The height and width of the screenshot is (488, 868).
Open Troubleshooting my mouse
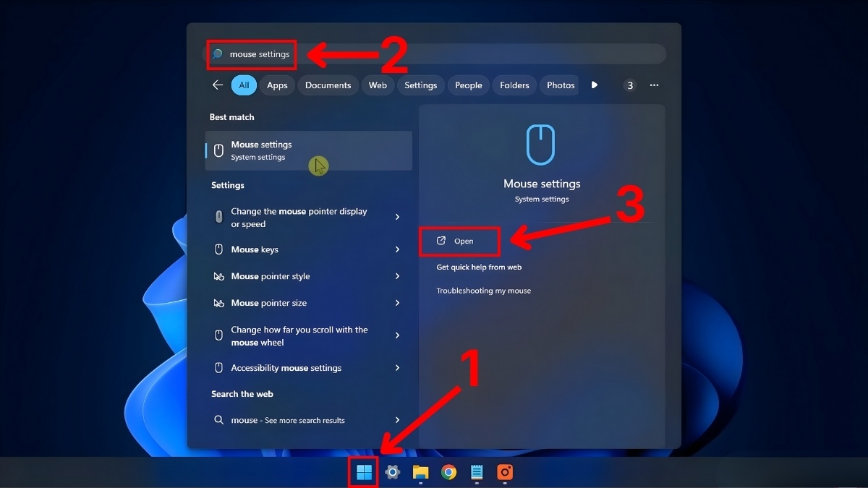click(484, 291)
